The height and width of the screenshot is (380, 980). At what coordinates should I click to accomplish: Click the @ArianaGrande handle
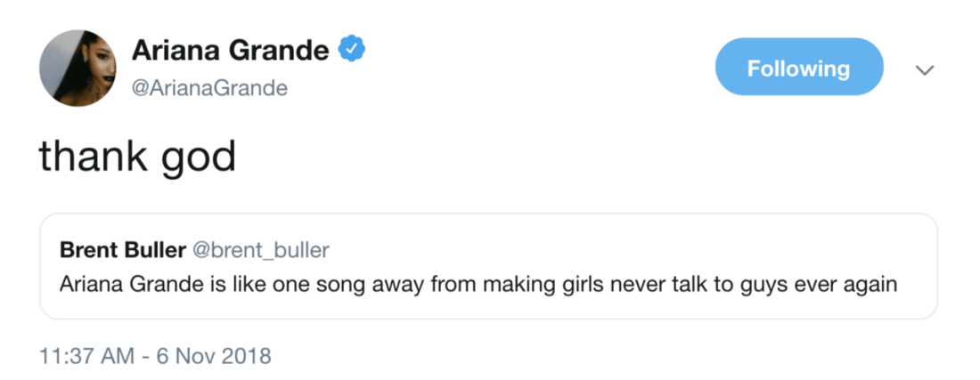(209, 87)
